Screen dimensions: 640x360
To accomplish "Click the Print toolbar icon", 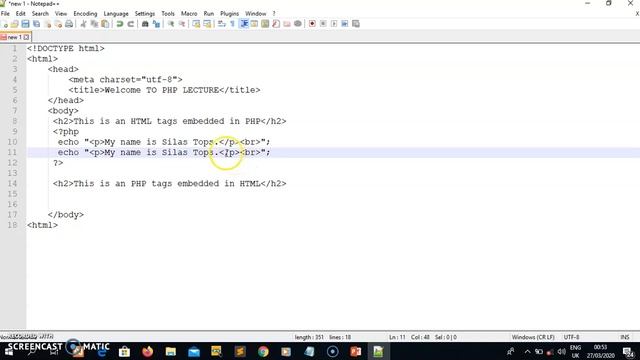I will (x=69, y=24).
